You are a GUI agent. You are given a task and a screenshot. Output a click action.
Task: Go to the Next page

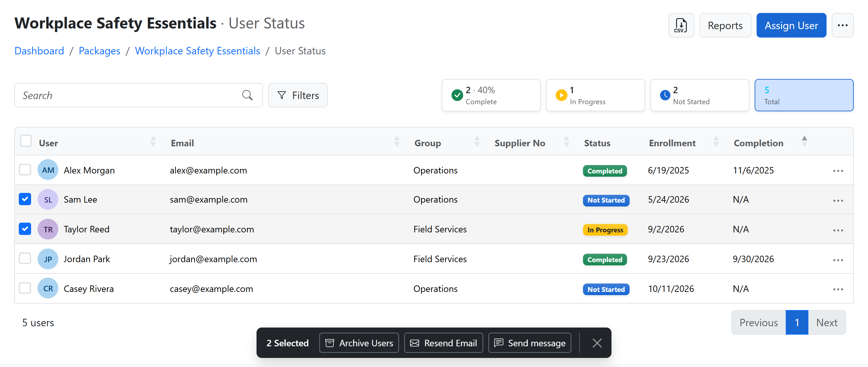coord(827,323)
